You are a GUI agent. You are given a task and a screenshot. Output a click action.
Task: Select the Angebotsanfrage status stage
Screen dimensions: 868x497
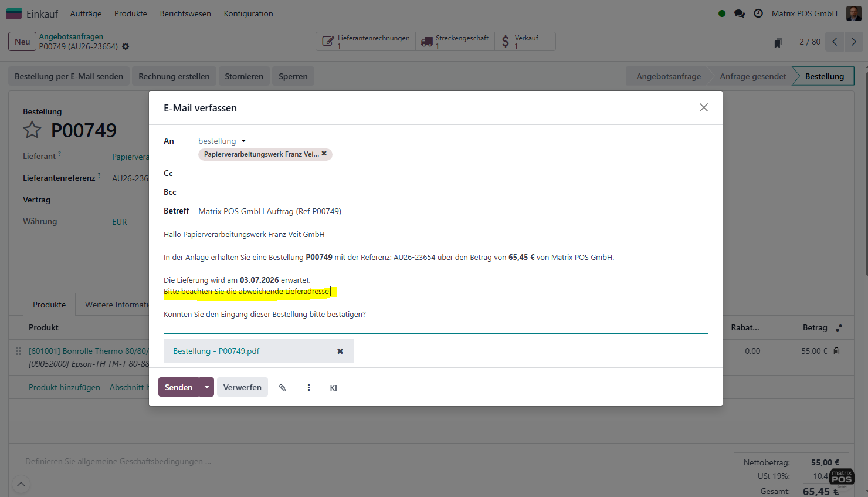[x=669, y=76]
